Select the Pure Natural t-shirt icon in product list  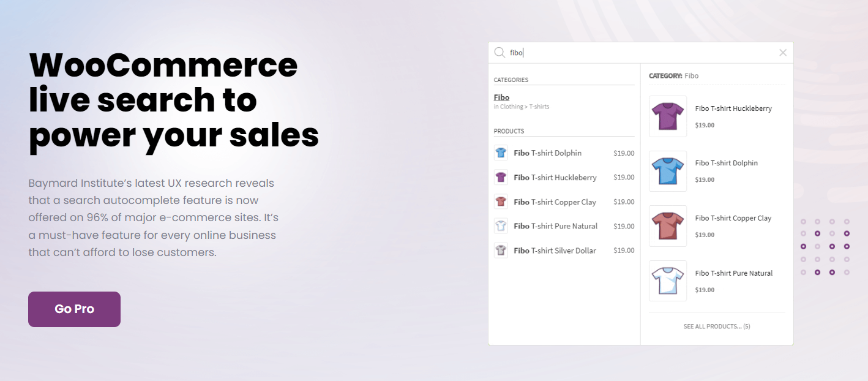tap(501, 226)
